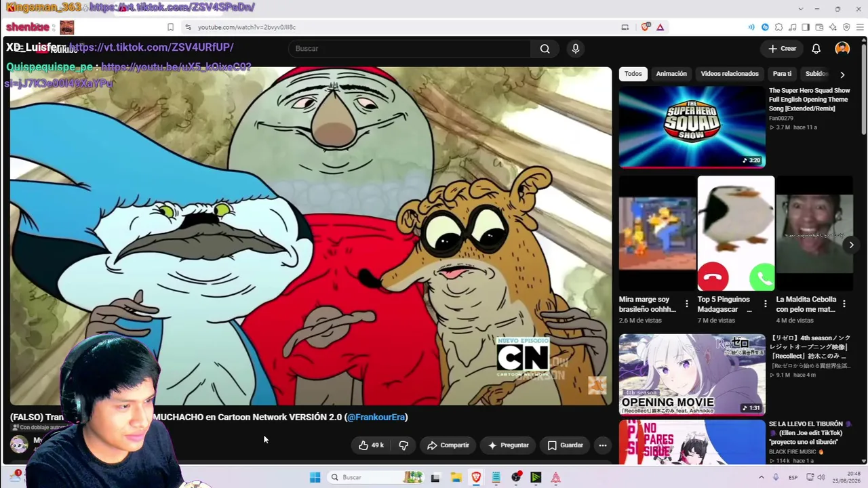Click the ESP language indicator in tray

coord(793,477)
